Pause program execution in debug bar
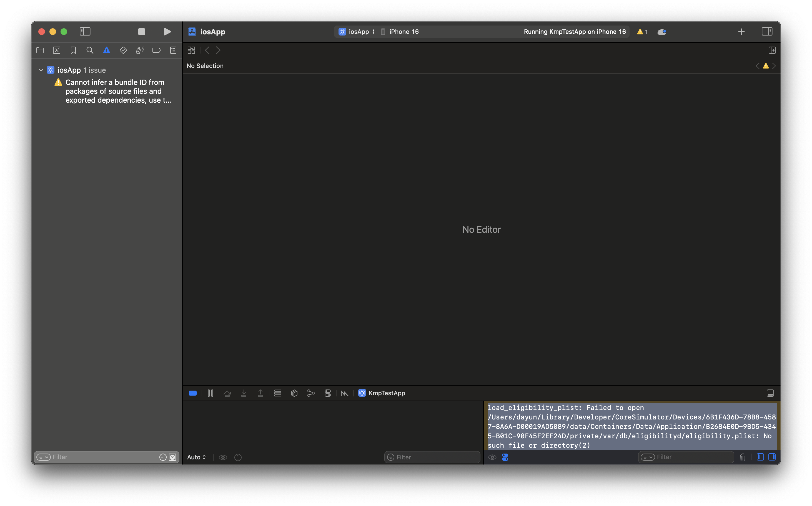Image resolution: width=812 pixels, height=506 pixels. [210, 393]
